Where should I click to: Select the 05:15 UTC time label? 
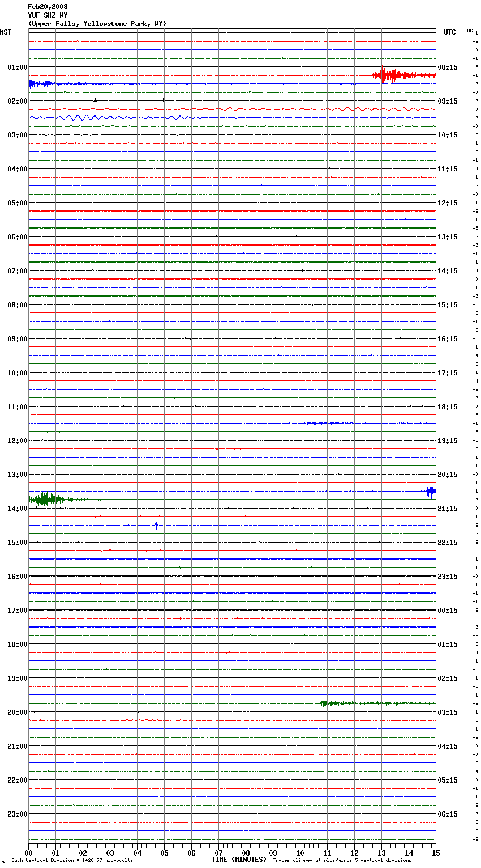(448, 780)
